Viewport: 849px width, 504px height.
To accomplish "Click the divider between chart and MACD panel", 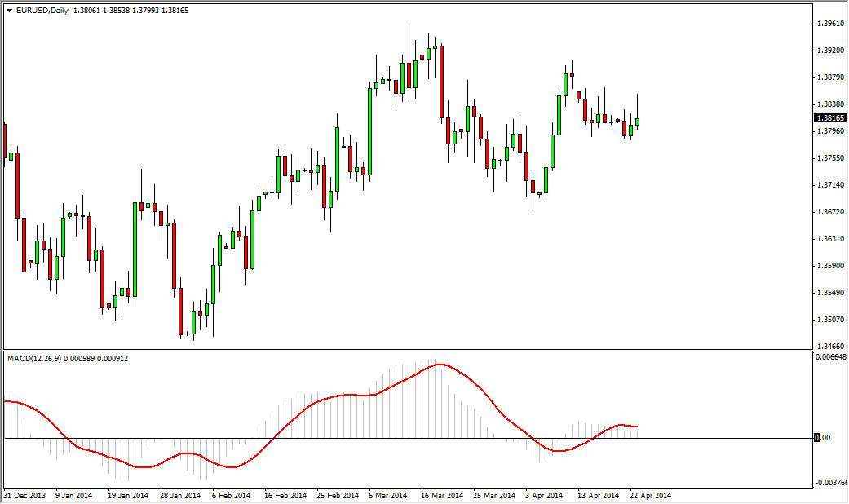I will (x=408, y=350).
